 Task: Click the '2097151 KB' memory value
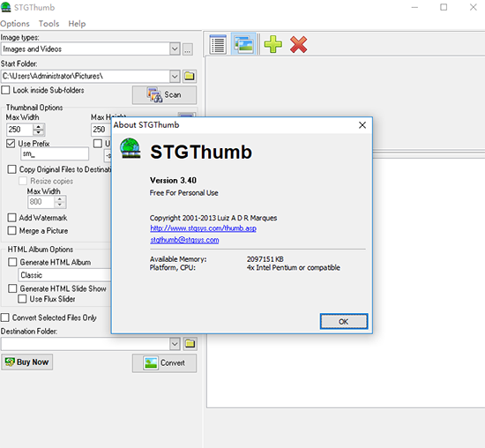(265, 259)
